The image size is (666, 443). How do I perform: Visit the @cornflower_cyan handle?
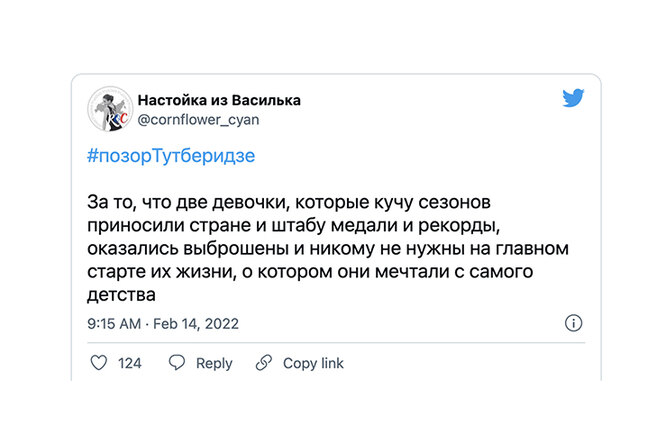coord(196,119)
